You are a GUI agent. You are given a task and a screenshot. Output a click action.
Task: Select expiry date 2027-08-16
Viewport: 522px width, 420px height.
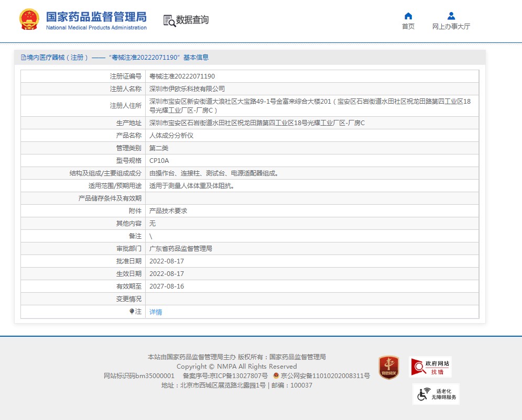pyautogui.click(x=167, y=286)
